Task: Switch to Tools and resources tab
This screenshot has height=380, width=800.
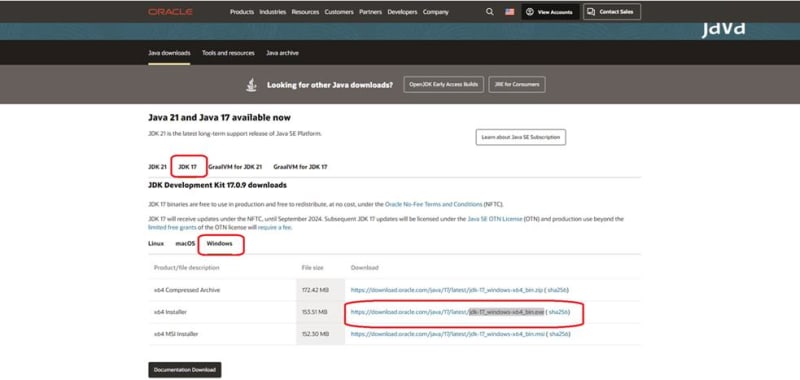Action: point(228,53)
